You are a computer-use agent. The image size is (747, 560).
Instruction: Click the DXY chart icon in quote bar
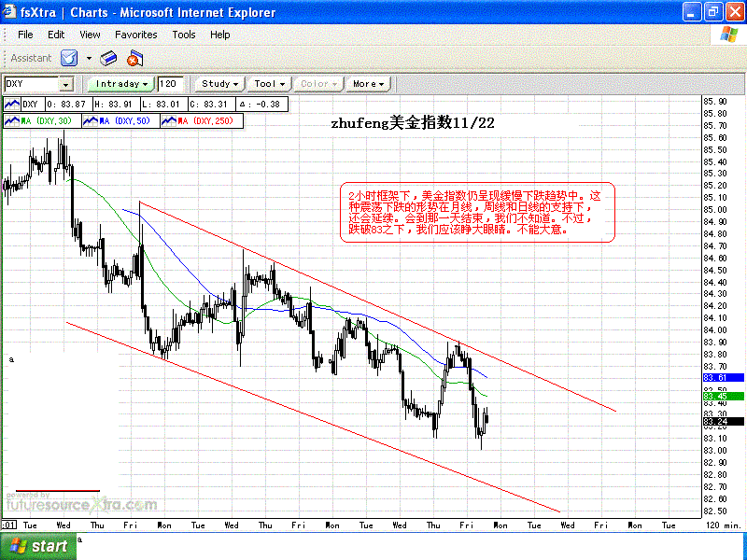click(12, 105)
